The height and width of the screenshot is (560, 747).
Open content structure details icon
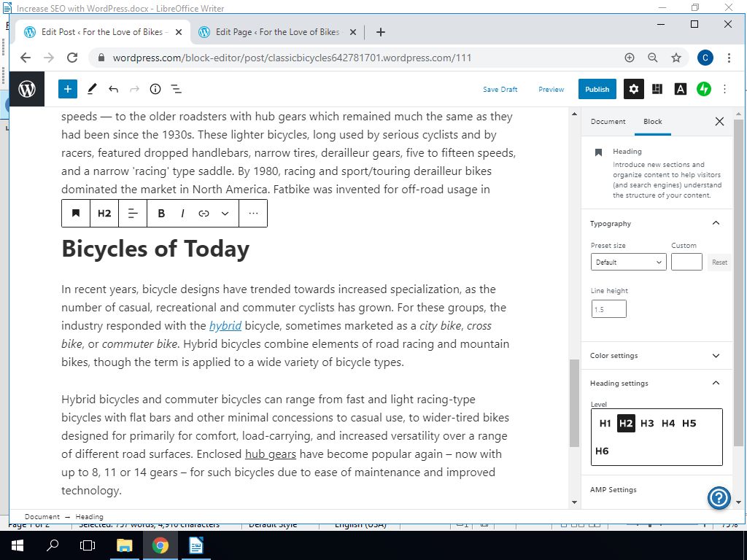155,88
